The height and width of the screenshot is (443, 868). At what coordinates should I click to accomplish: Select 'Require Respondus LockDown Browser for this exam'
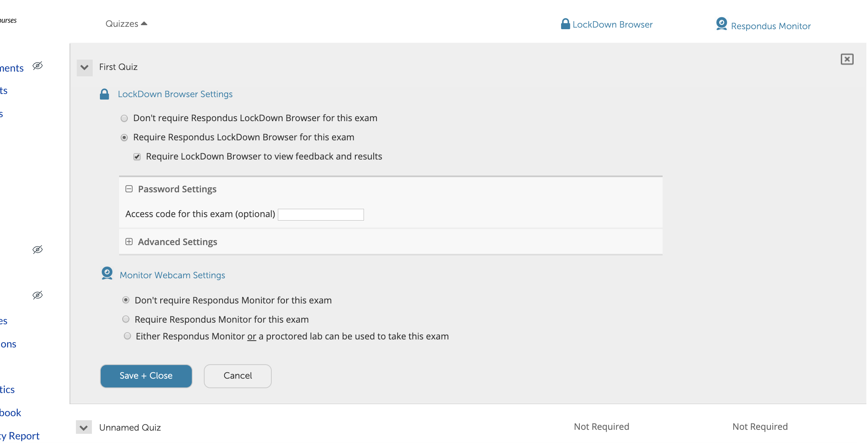(124, 137)
